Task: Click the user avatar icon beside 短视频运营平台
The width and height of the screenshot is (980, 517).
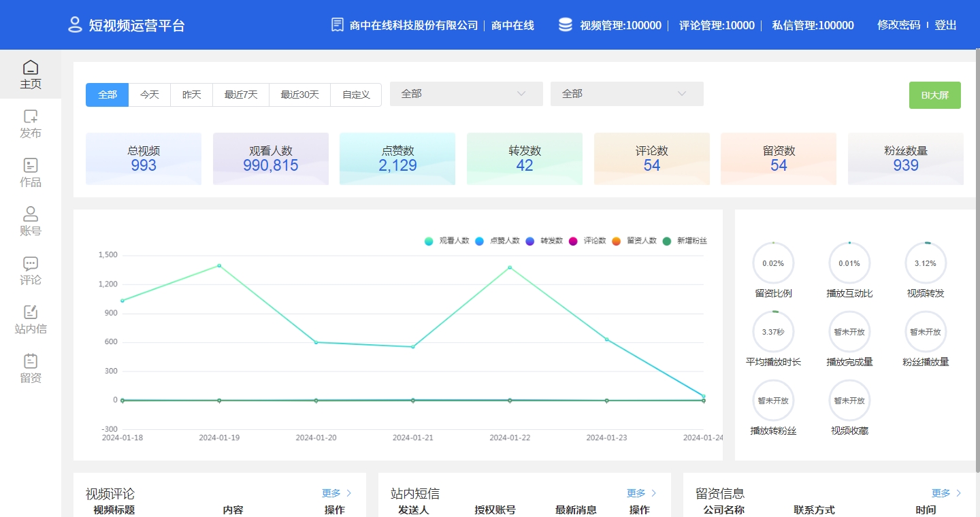Action: tap(75, 25)
